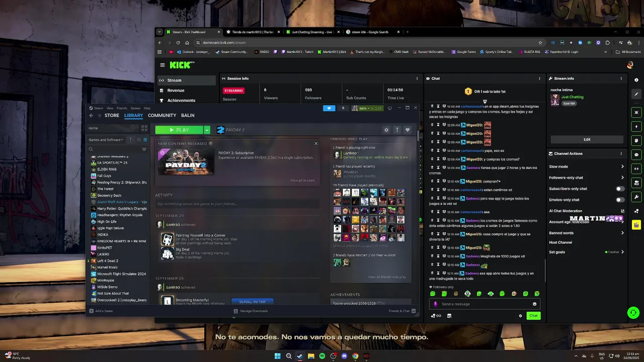Click green PLAY button for PAYDAY 2
Screen dimensions: 644x362
(x=179, y=130)
